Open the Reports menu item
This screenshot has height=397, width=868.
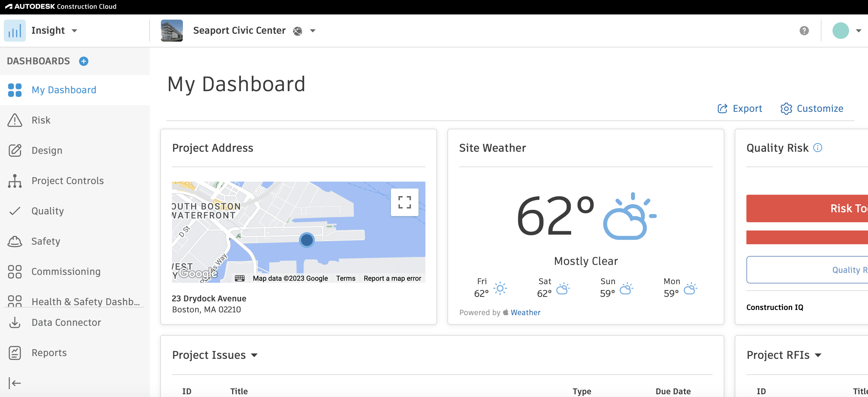point(49,353)
